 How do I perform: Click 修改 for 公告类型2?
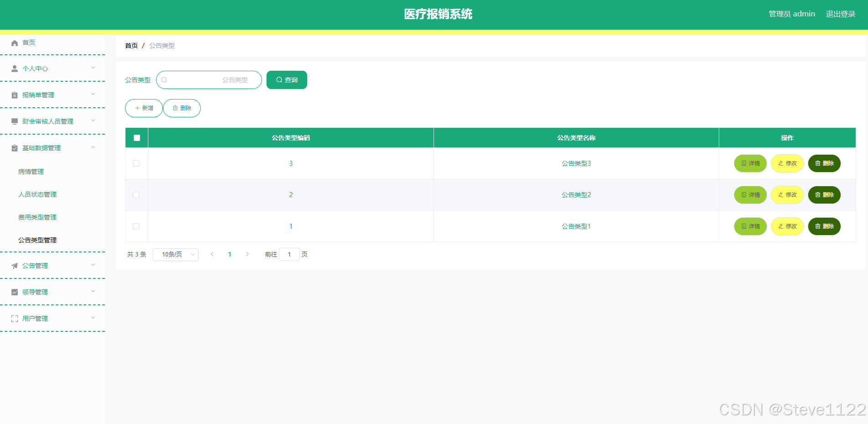pos(787,195)
